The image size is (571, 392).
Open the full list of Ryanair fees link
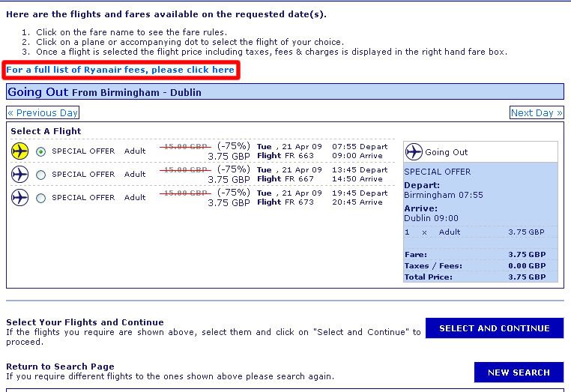pos(120,70)
